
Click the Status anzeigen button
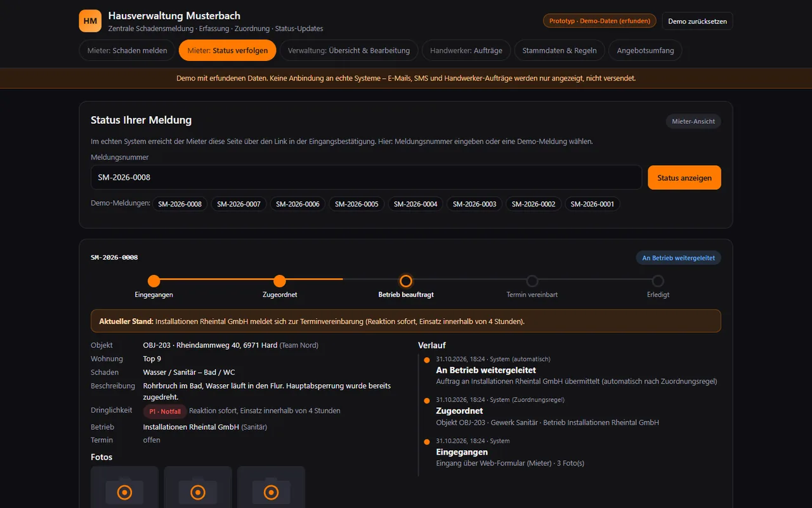coord(684,178)
